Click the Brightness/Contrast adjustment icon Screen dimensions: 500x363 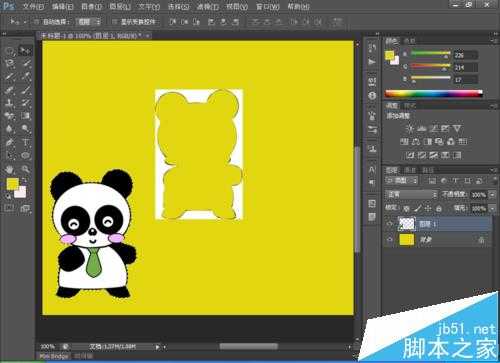pos(410,128)
